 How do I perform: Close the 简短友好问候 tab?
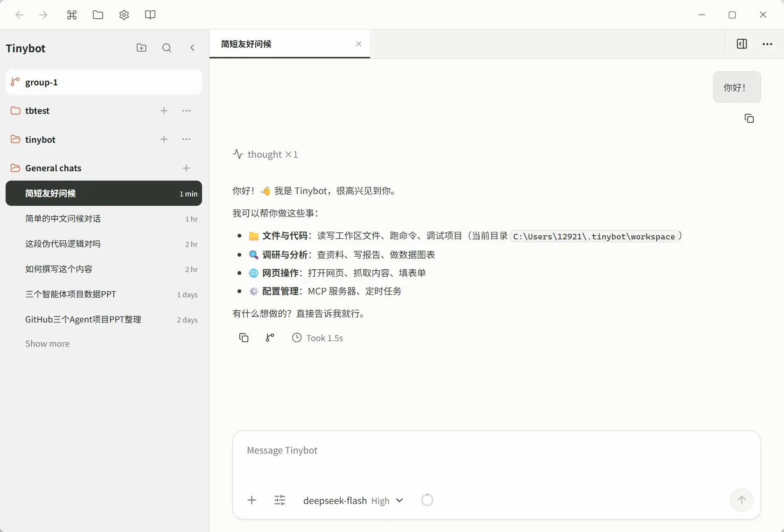[x=359, y=44]
